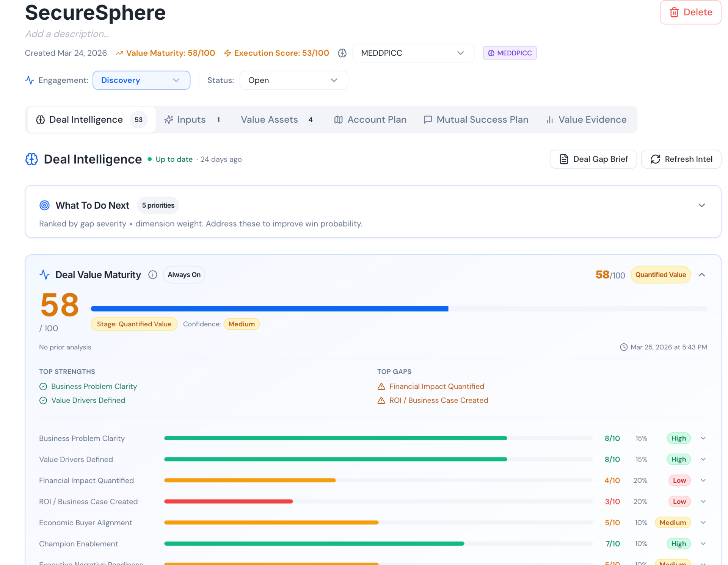Collapse the Deal Value Maturity section
The width and height of the screenshot is (728, 565).
pyautogui.click(x=701, y=275)
